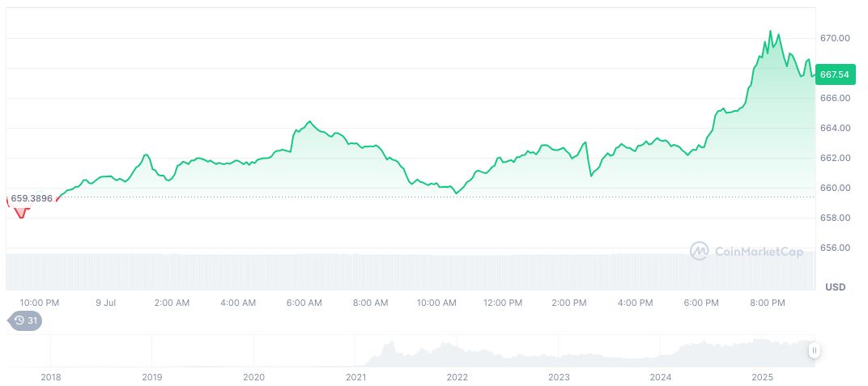Click the 10:00 PM time axis label
The height and width of the screenshot is (386, 868).
[40, 303]
